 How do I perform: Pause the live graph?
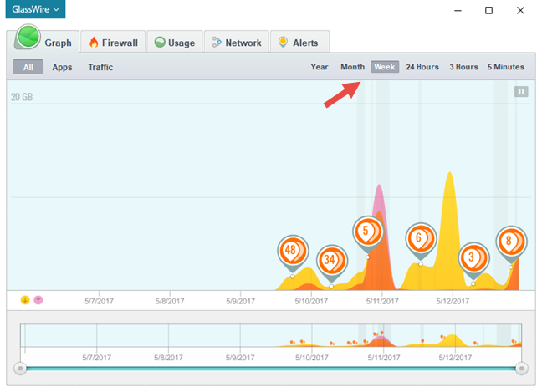(x=521, y=92)
